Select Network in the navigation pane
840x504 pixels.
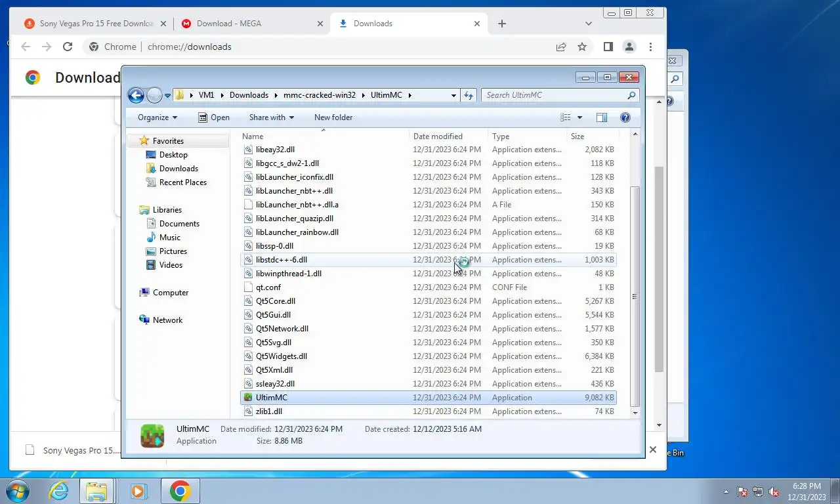pos(167,320)
